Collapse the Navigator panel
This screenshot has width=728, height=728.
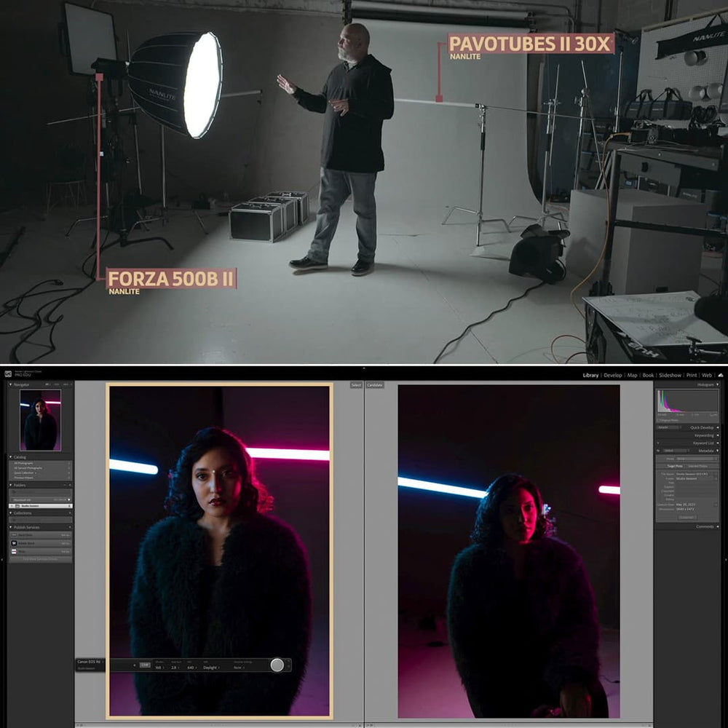pyautogui.click(x=10, y=384)
